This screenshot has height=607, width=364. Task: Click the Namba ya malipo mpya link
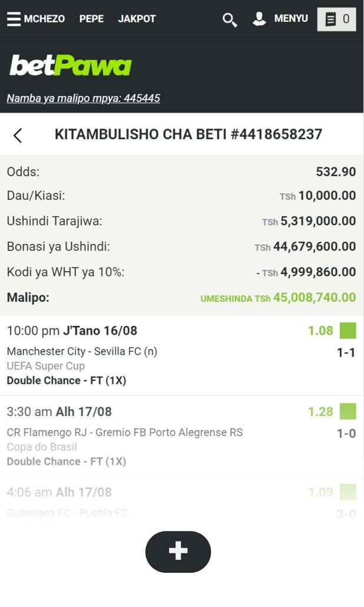(83, 98)
